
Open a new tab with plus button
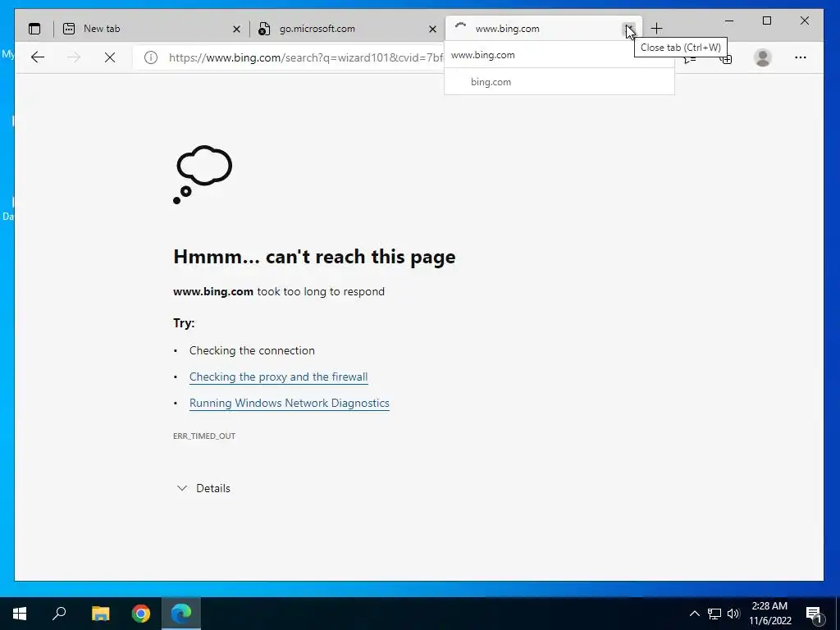click(657, 29)
